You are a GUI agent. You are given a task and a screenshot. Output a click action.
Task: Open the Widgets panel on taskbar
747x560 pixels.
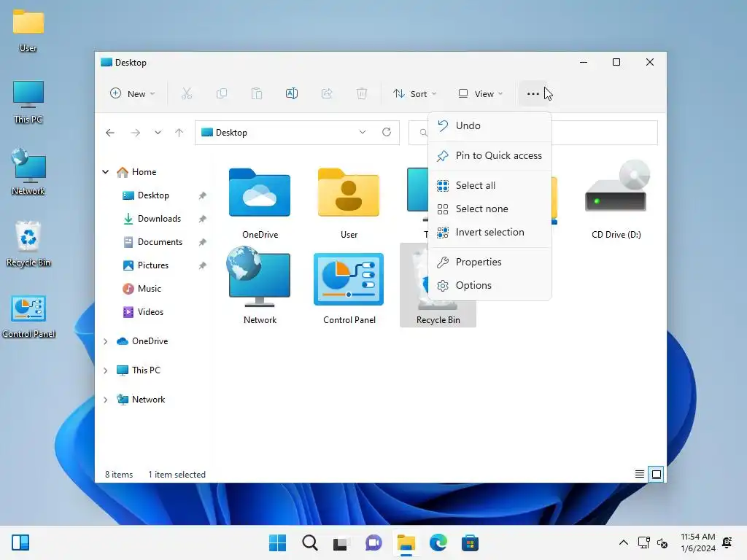click(20, 542)
